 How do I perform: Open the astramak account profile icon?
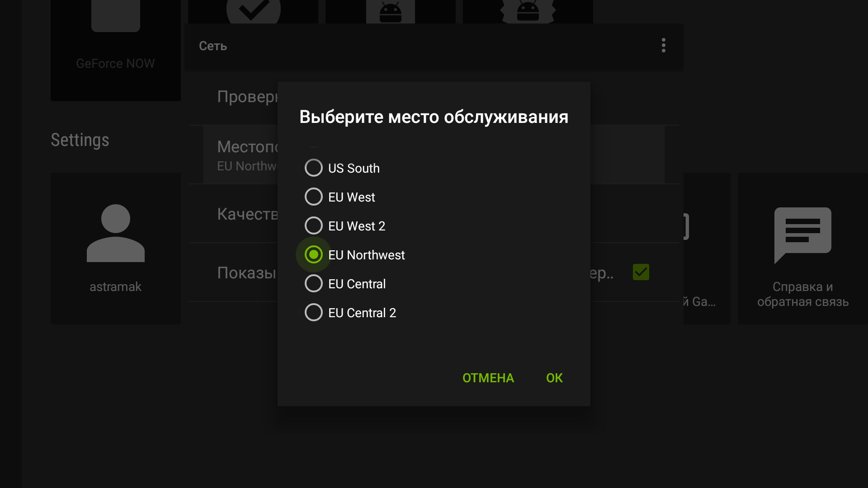(116, 233)
